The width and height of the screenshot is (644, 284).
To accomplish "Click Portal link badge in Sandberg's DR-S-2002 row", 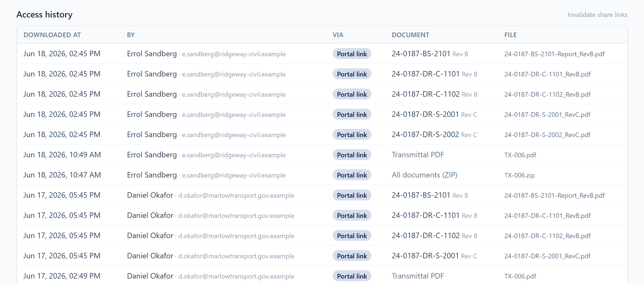I will click(x=352, y=135).
